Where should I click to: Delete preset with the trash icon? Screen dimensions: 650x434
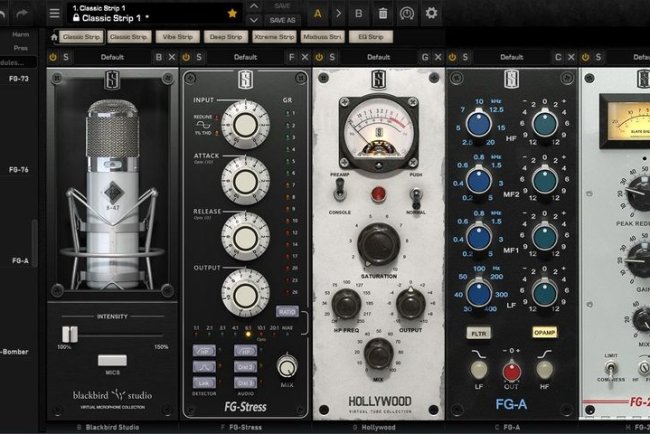tap(383, 13)
